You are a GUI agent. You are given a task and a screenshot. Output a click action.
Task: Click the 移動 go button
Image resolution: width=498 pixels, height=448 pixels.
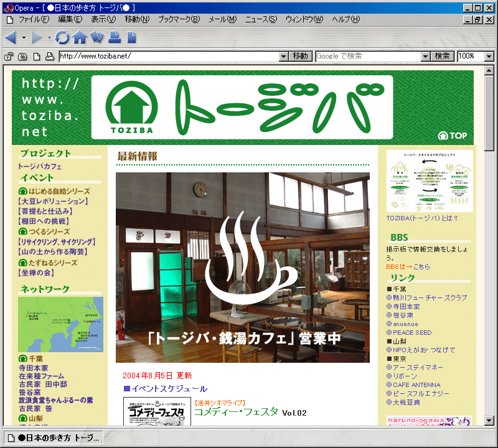click(x=300, y=57)
